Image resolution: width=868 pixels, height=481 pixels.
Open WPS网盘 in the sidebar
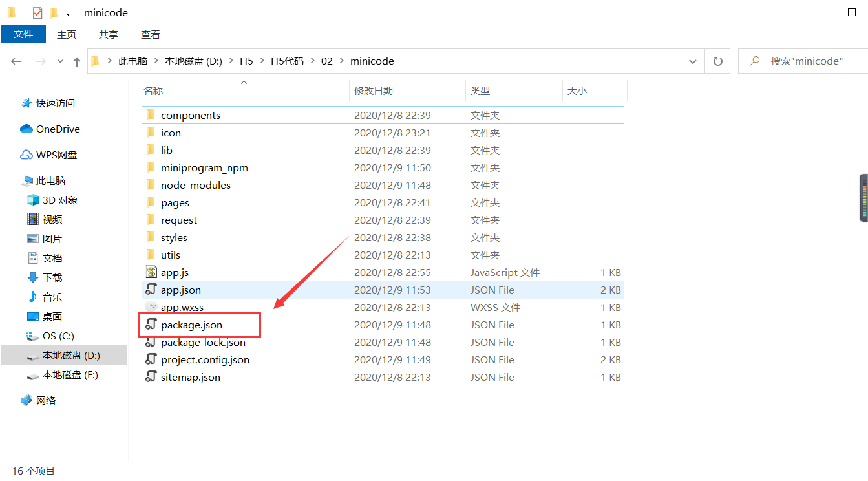pyautogui.click(x=57, y=155)
